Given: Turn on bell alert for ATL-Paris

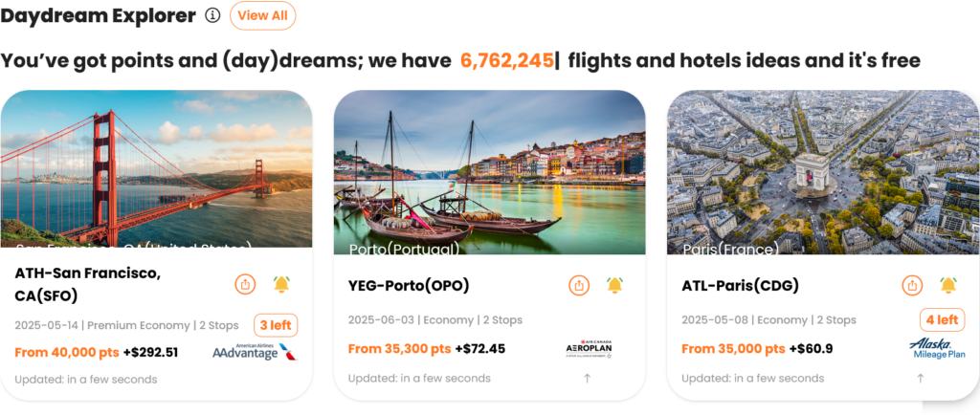Looking at the screenshot, I should pyautogui.click(x=948, y=285).
